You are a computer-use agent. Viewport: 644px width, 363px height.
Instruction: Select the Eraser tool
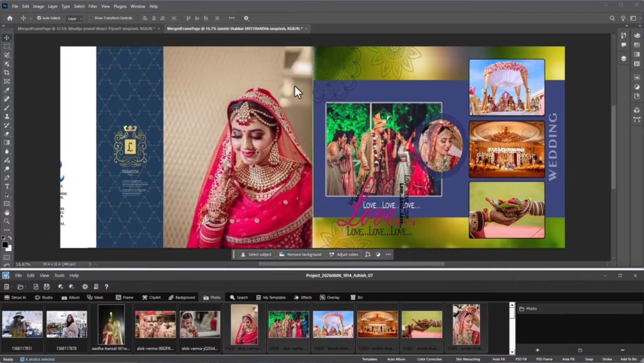(x=7, y=134)
